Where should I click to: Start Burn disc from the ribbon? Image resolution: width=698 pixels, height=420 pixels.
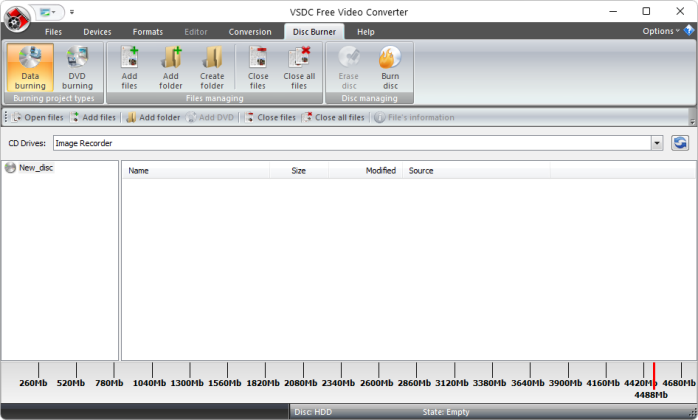click(x=390, y=67)
